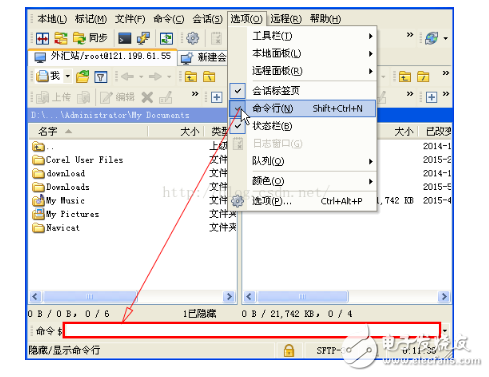Open the 会话(S) menu
This screenshot has width=489, height=377.
click(207, 19)
